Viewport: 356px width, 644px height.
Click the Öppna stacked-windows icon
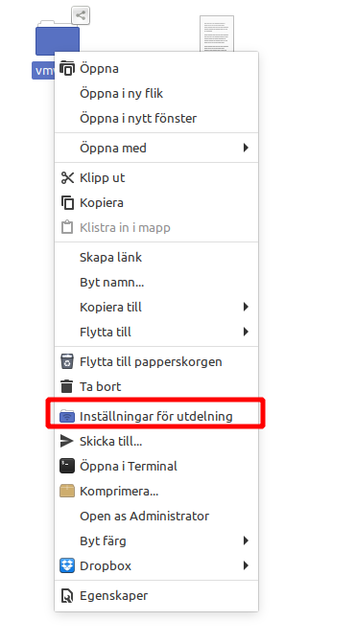[67, 68]
